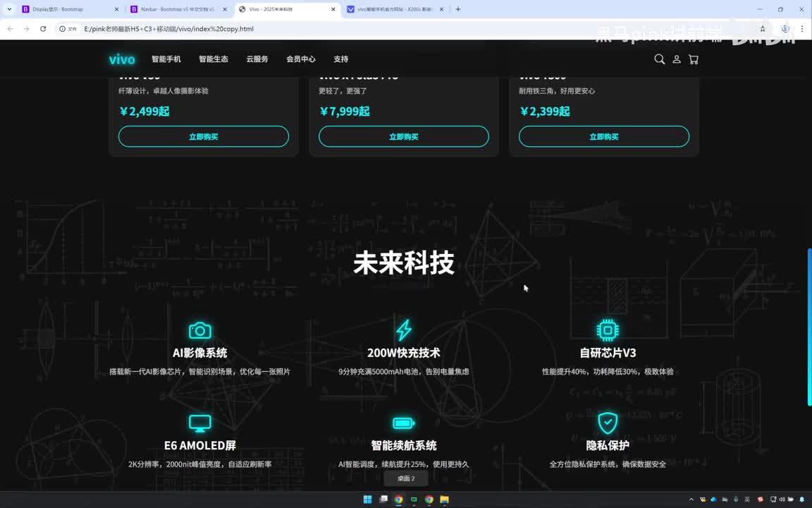Screen dimensions: 812x508
Task: Click the AI影像系统 feature title
Action: [x=200, y=353]
